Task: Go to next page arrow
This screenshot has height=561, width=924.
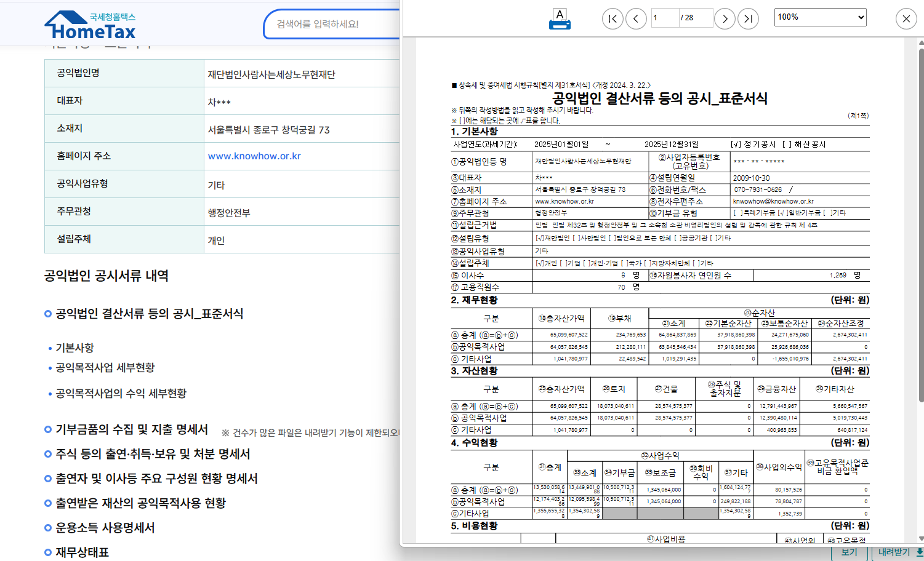Action: [x=725, y=18]
